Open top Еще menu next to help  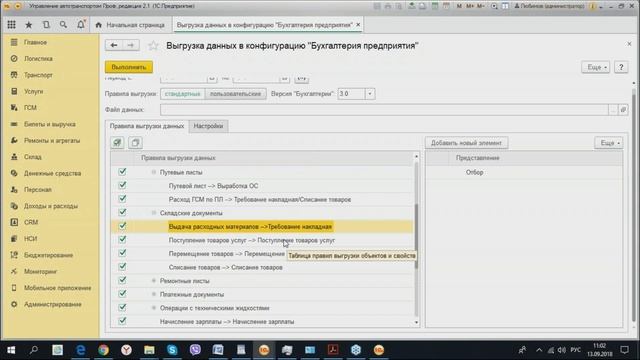coord(596,67)
